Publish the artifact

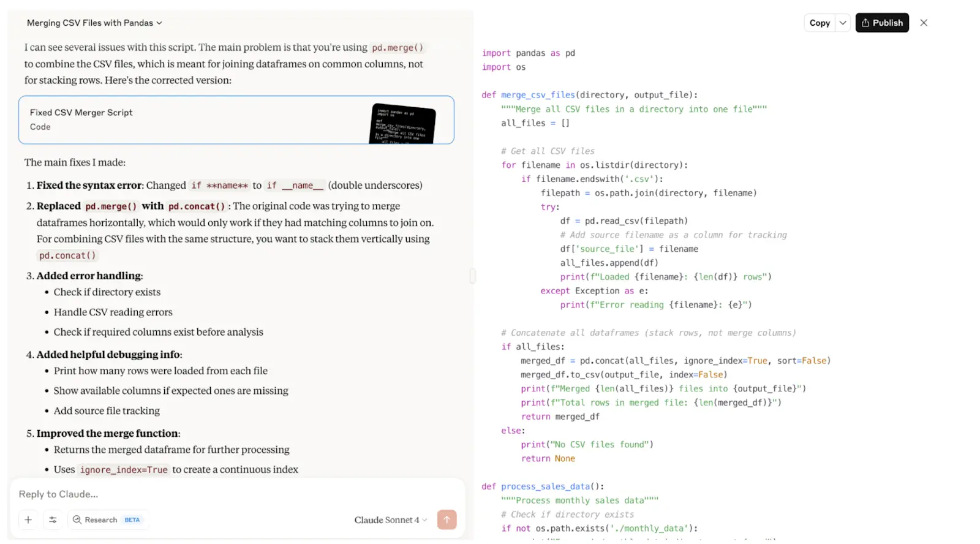click(882, 23)
